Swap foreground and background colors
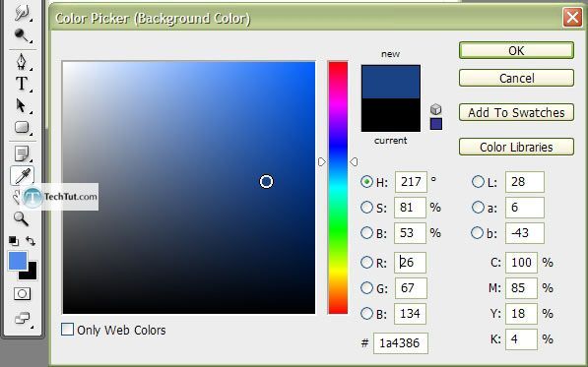Screen dimensions: 588x367 (x=31, y=241)
